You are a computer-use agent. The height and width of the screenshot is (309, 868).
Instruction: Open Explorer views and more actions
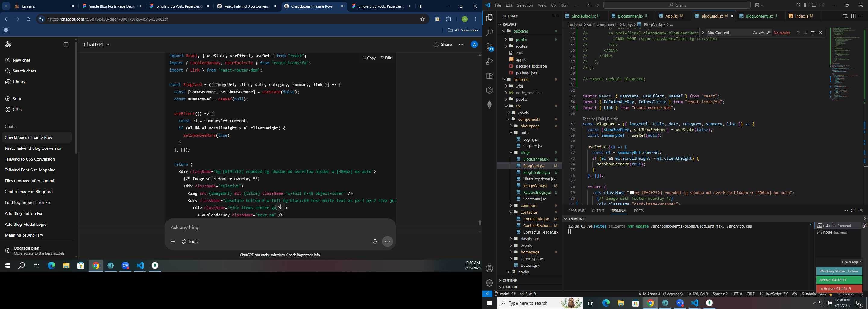coord(555,16)
